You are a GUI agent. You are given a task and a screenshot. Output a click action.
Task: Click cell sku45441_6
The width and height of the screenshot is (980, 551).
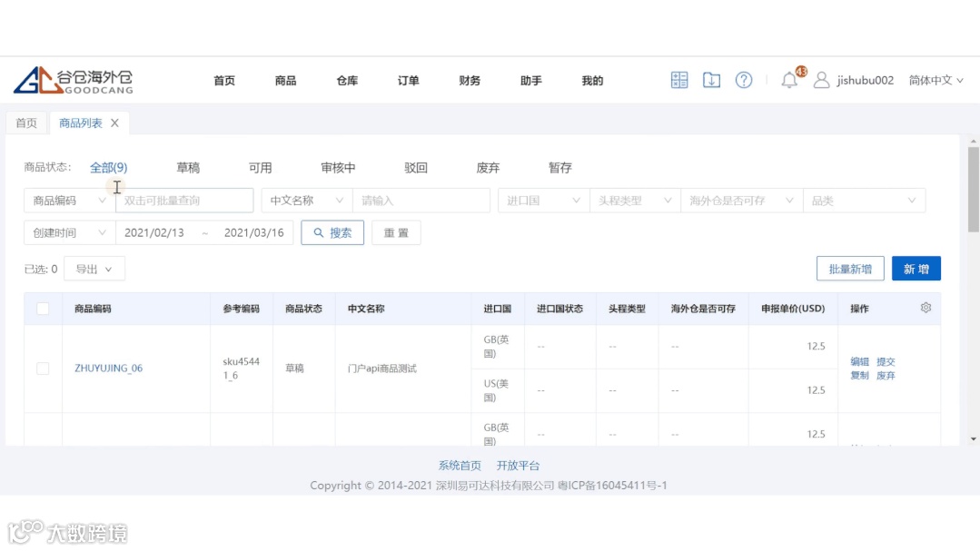coord(241,369)
